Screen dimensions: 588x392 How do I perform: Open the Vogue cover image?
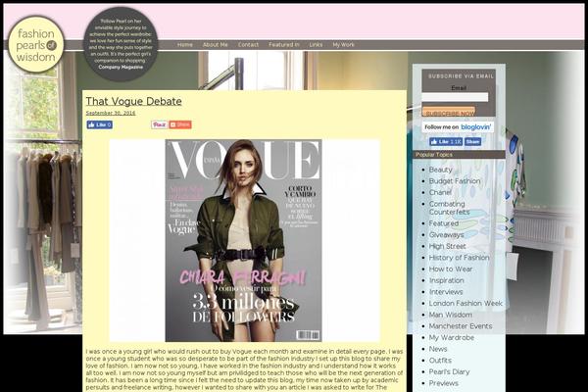click(x=244, y=240)
